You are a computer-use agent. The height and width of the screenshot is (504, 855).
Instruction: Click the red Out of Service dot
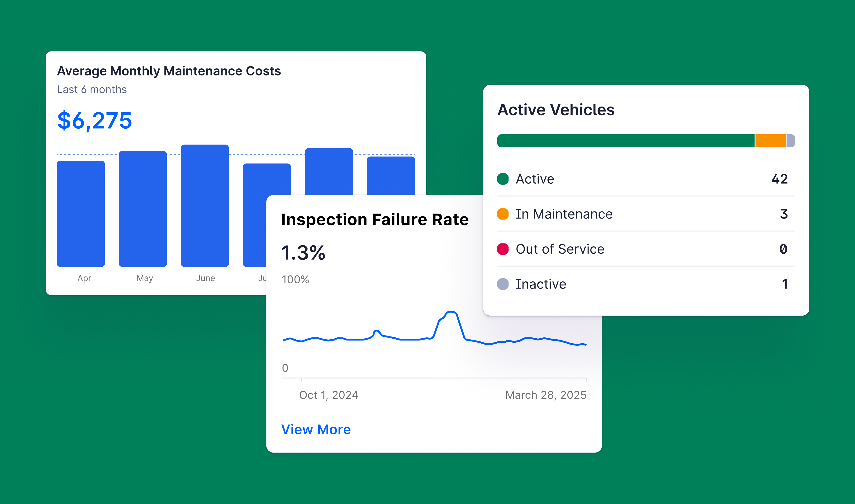point(503,249)
